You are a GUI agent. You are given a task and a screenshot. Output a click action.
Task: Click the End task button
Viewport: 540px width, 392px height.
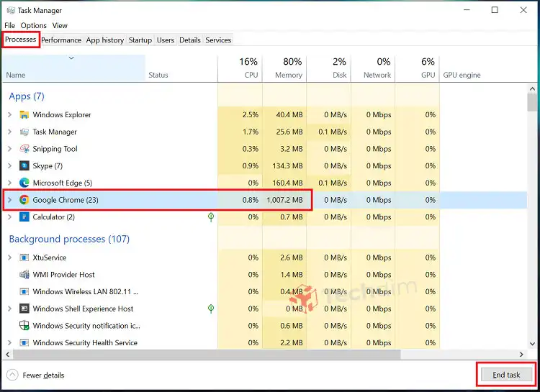point(506,375)
